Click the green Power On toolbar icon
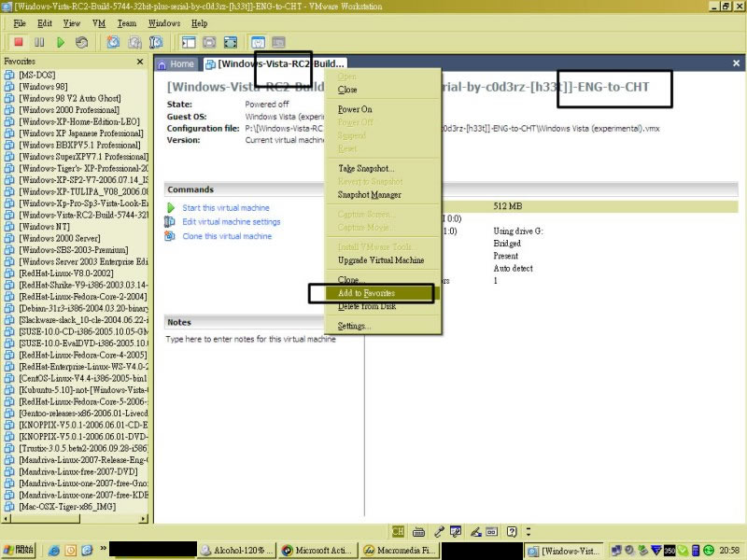The image size is (747, 560). 61,42
